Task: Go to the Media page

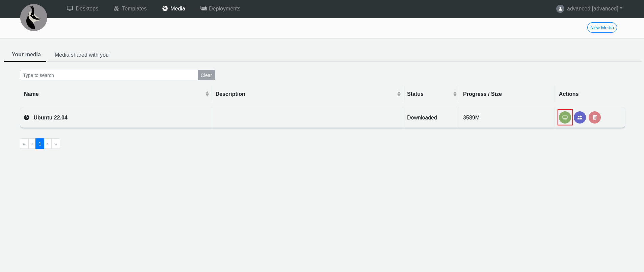Action: pyautogui.click(x=174, y=9)
